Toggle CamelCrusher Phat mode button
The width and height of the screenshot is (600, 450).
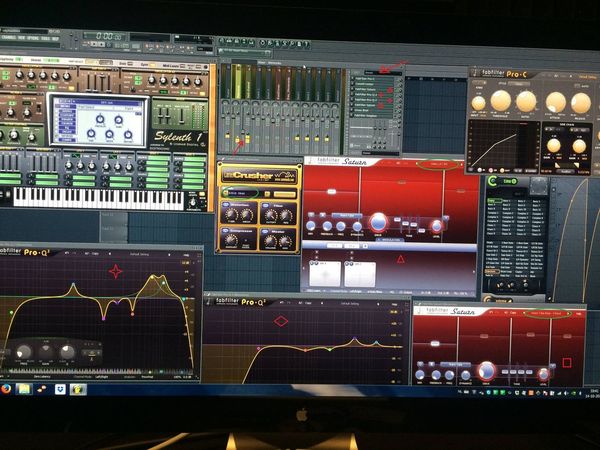pyautogui.click(x=245, y=241)
